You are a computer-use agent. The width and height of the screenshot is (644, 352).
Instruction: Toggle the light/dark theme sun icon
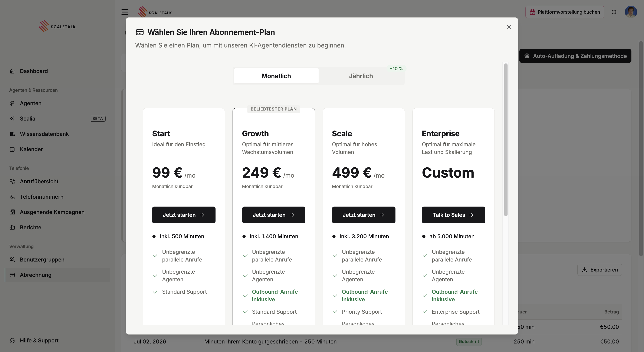coord(614,12)
